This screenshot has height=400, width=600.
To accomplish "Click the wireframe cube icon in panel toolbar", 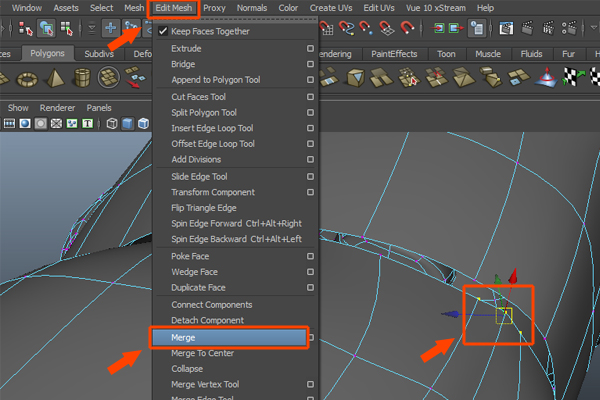I will click(x=113, y=124).
